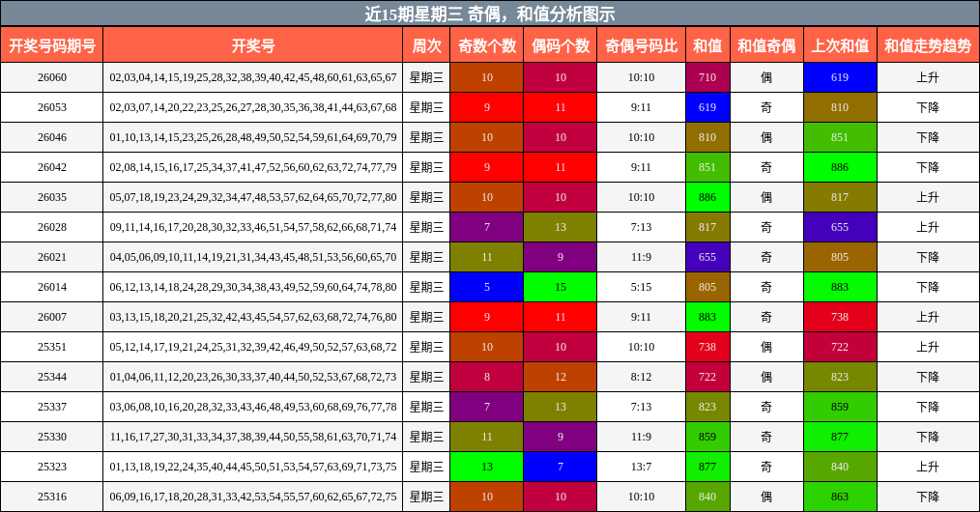Click the ratio cell 13:7
Image resolution: width=980 pixels, height=512 pixels.
(641, 467)
